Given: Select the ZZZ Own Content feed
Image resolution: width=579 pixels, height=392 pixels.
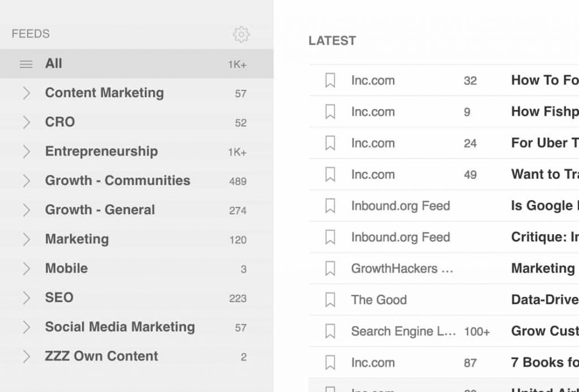Looking at the screenshot, I should (x=101, y=356).
